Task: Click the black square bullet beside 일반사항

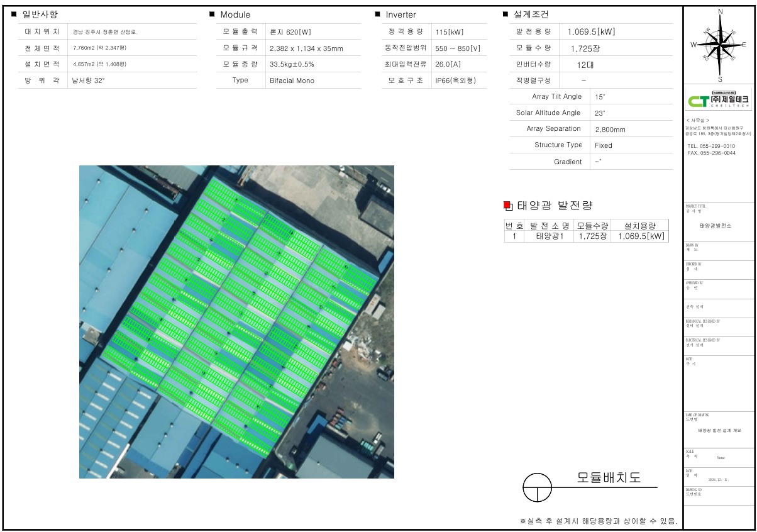Action: [x=14, y=14]
